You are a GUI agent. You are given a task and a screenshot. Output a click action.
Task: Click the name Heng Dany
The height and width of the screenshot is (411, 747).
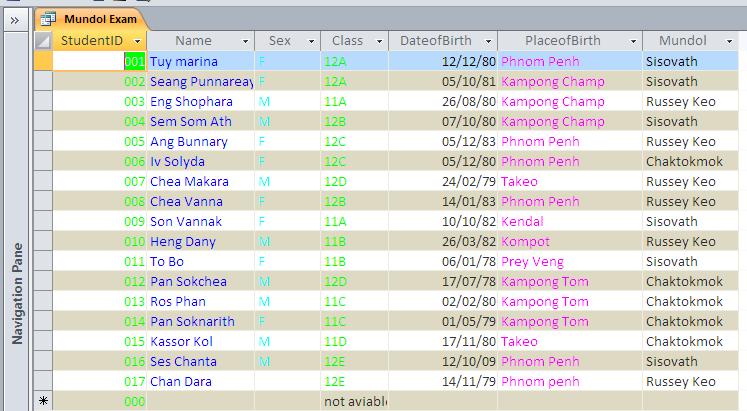183,242
